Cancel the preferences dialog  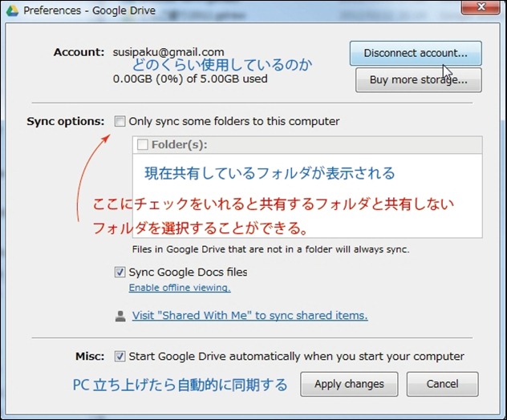(442, 384)
